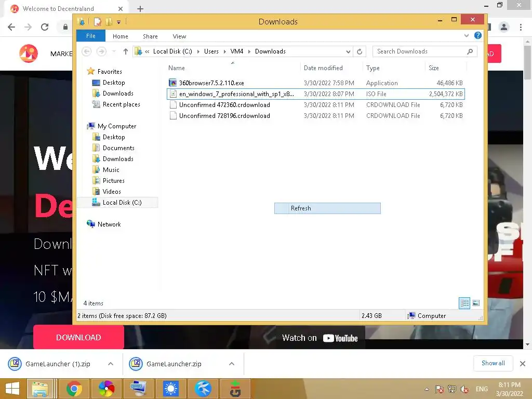The image size is (532, 399).
Task: Open Videos folder in navigation pane
Action: (112, 191)
